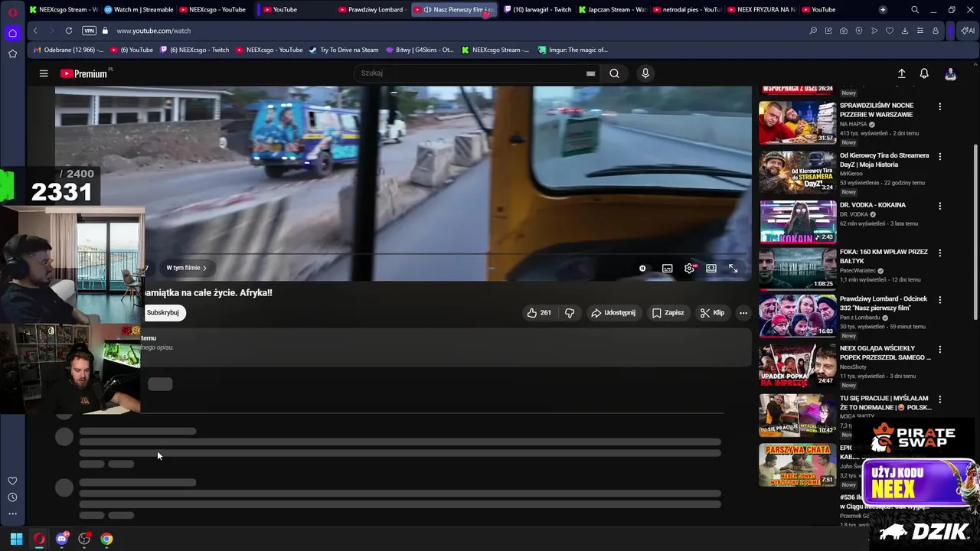Open the on-screen keyboard icon in search box
Viewport: 980px width, 551px height.
(590, 73)
